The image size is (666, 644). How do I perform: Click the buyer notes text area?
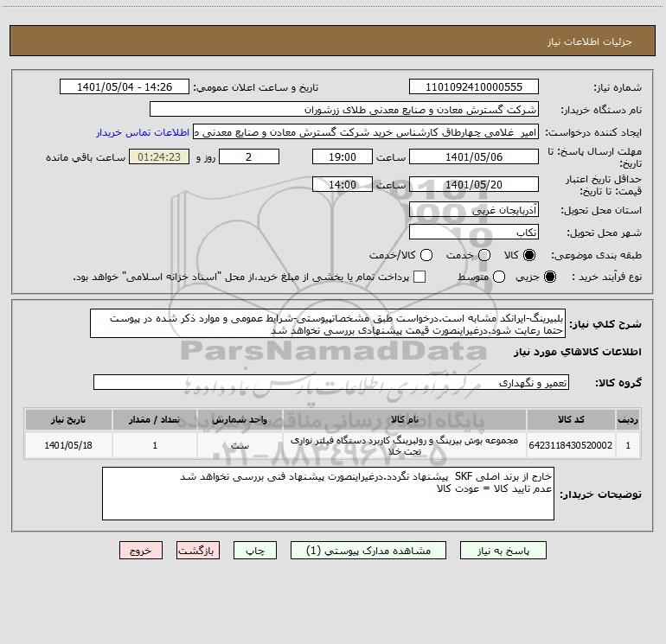(x=329, y=494)
